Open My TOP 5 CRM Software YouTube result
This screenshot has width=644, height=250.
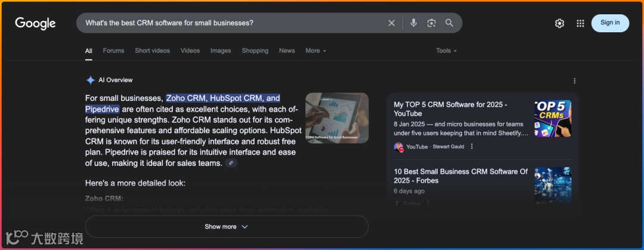tap(450, 109)
